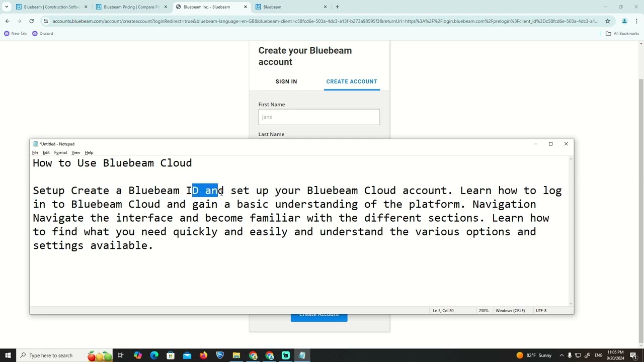This screenshot has width=644, height=362.
Task: Click the Ln 3, Col 30 status text
Action: [x=443, y=311]
